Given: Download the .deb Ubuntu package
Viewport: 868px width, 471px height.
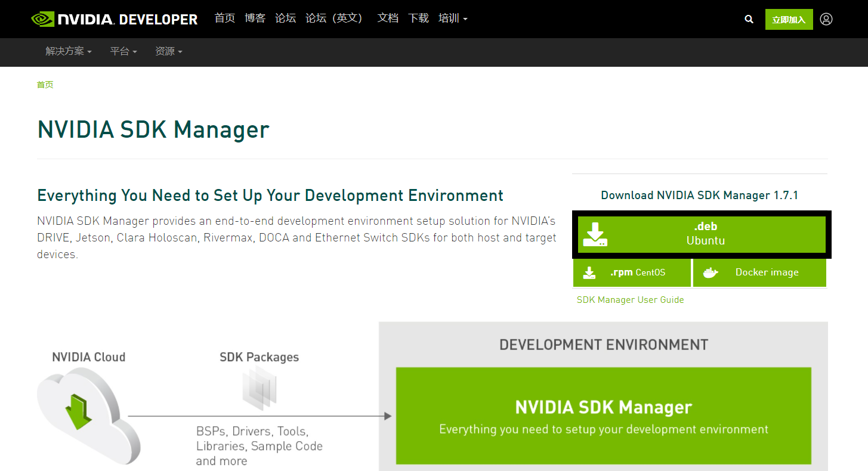Looking at the screenshot, I should [702, 234].
